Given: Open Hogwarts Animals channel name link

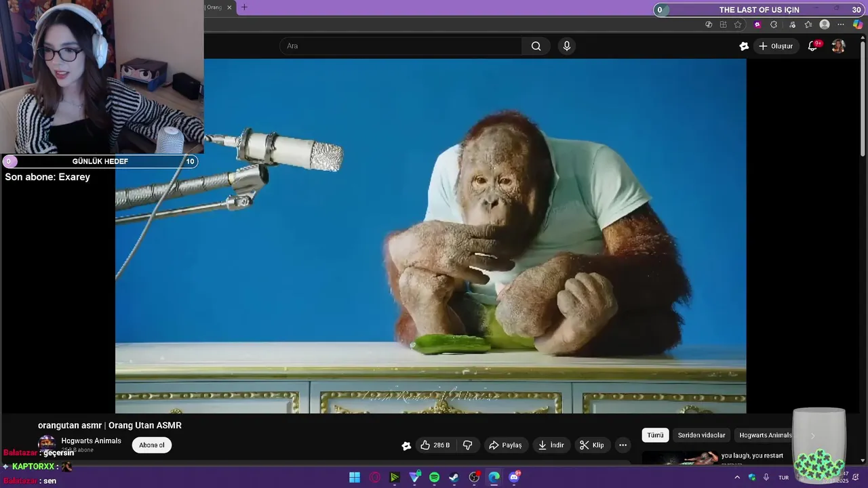Looking at the screenshot, I should click(91, 441).
